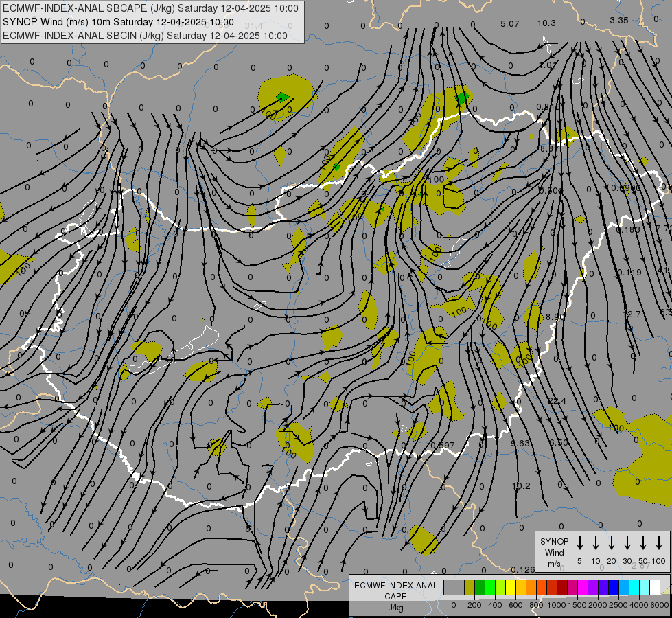Screen dimensions: 672x618
Task: Click the 9.63 value on the map
Action: tap(520, 443)
